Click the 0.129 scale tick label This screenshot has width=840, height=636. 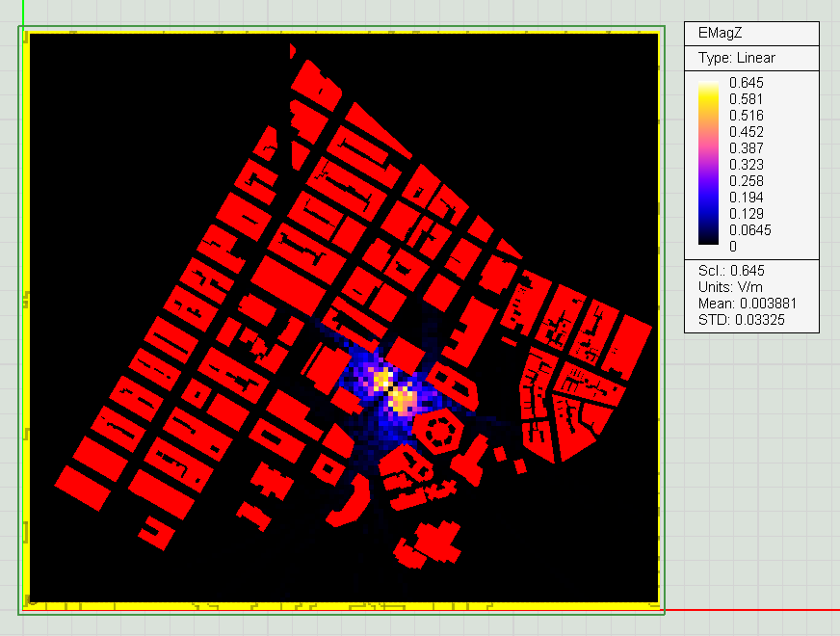coord(747,214)
